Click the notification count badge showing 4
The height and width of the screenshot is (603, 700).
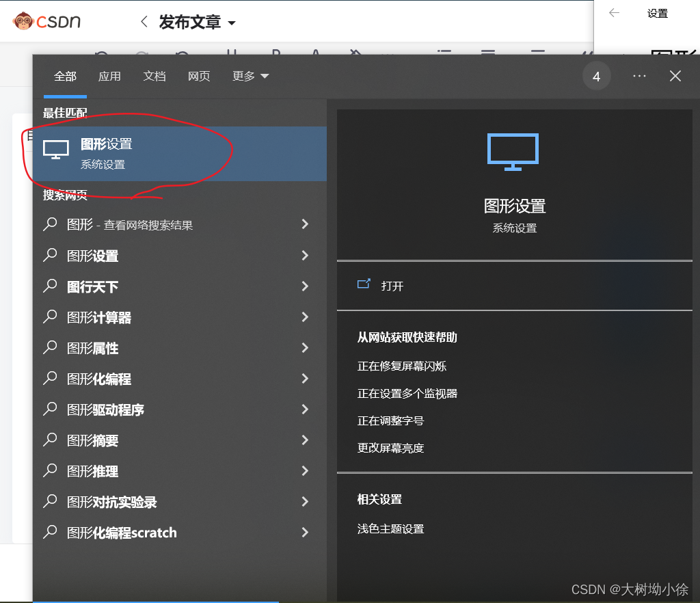596,76
